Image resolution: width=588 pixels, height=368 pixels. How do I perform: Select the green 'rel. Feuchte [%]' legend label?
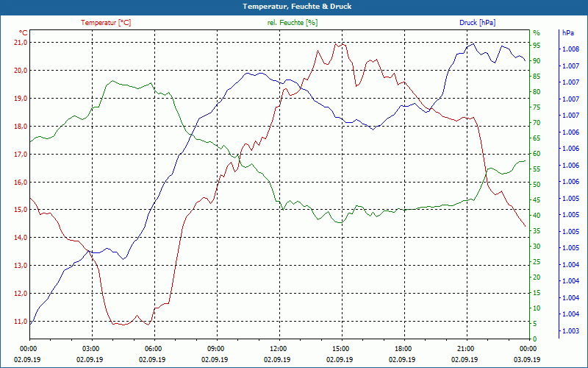click(x=293, y=23)
